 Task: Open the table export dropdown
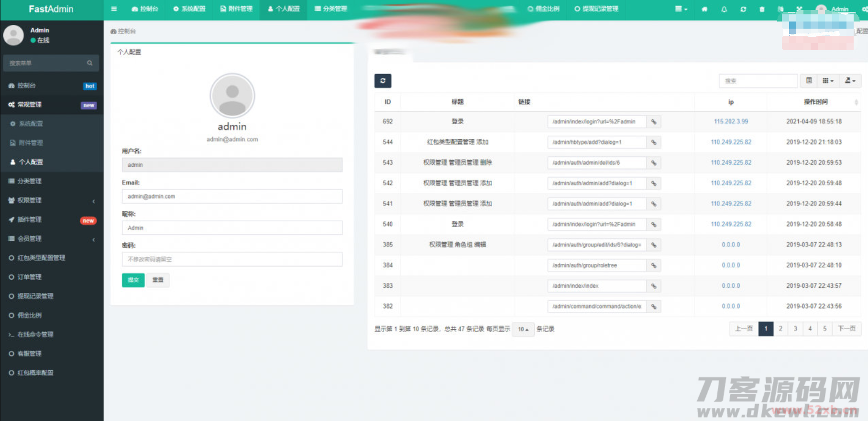pyautogui.click(x=850, y=81)
